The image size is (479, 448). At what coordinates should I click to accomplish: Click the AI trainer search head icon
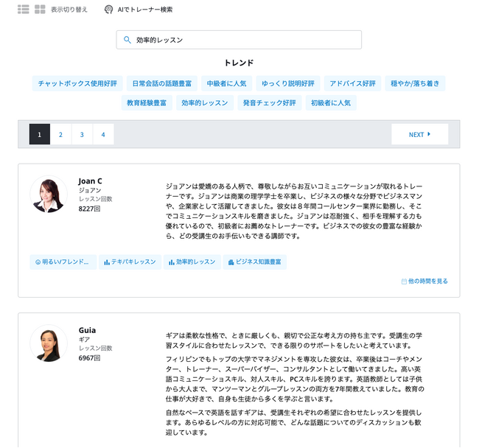108,10
